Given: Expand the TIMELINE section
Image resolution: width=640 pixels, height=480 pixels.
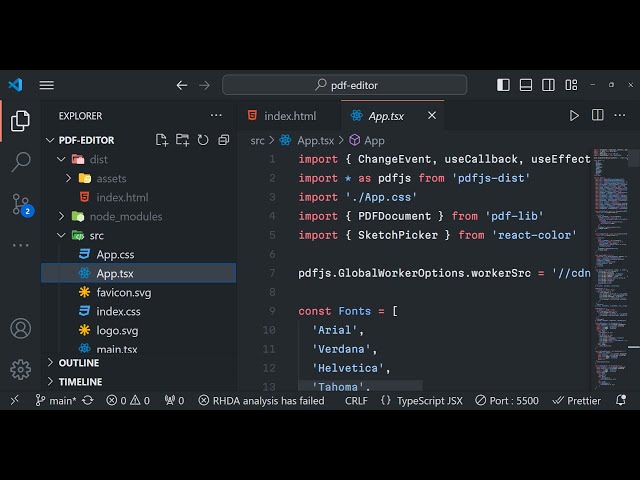Looking at the screenshot, I should click(80, 382).
